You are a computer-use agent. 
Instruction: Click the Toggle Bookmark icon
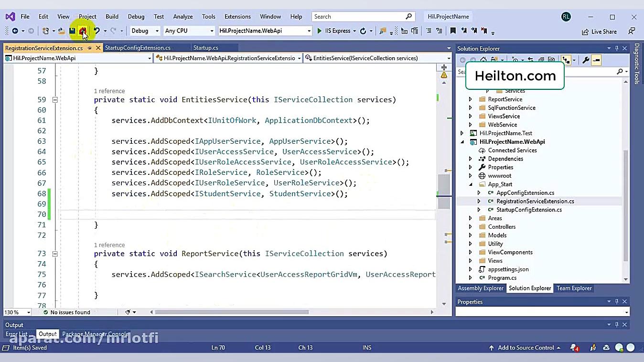tap(453, 31)
